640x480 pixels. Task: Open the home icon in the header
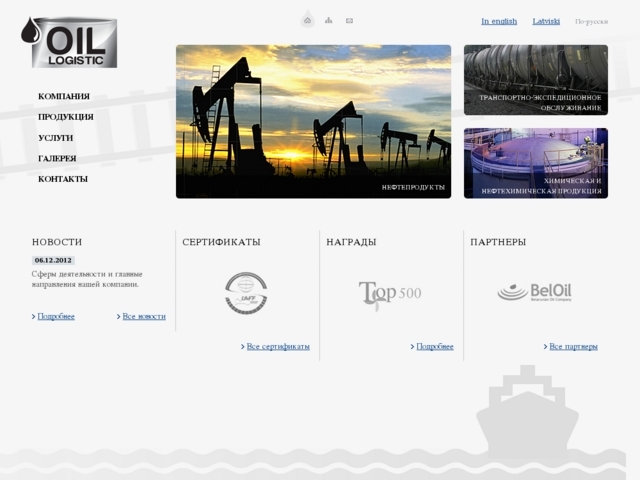coord(307,20)
